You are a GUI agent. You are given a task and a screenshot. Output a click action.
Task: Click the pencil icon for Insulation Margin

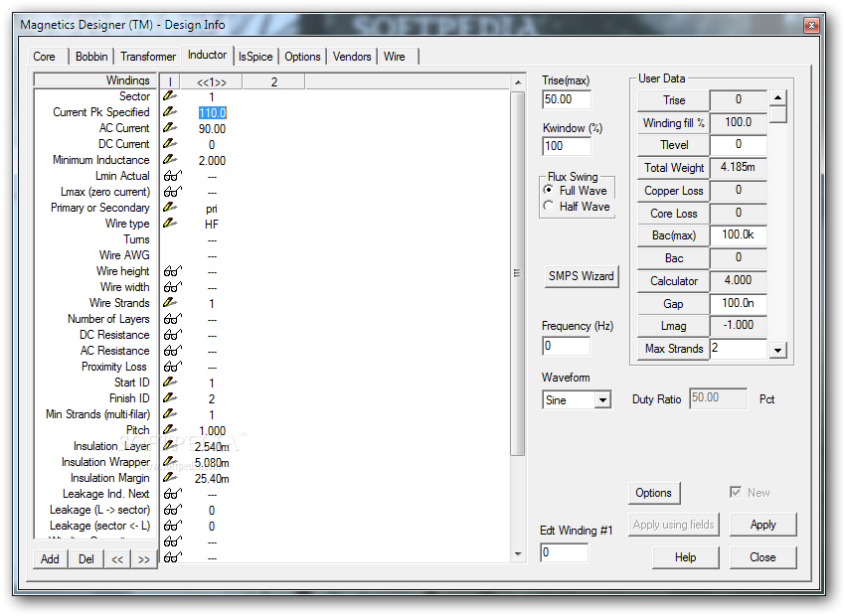click(x=170, y=477)
